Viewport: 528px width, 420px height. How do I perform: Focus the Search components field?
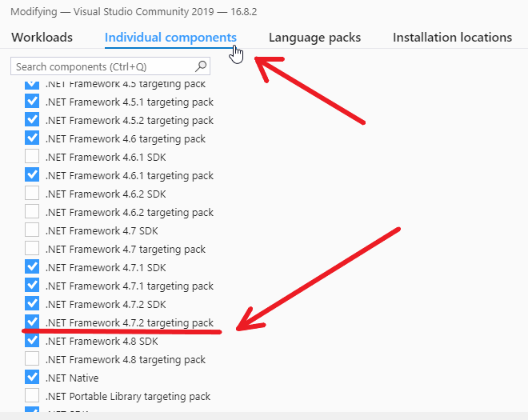(102, 66)
